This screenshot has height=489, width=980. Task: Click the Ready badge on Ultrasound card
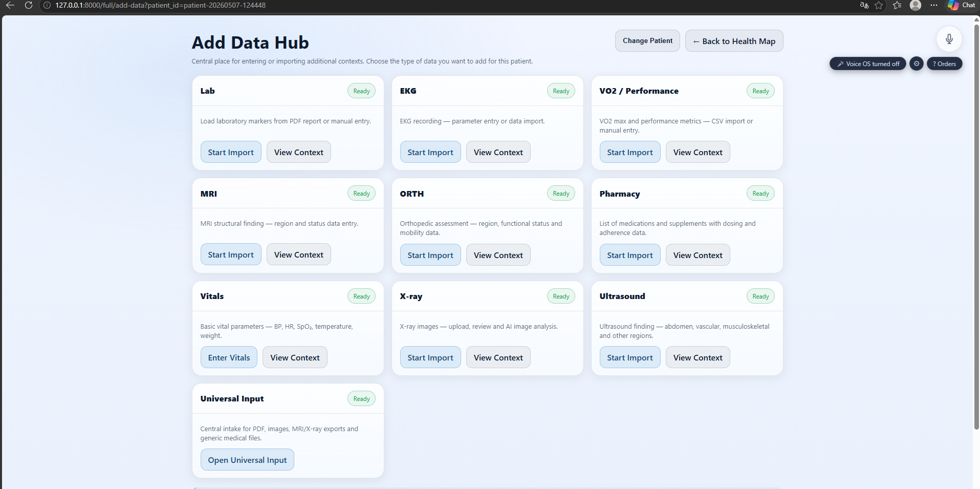point(760,296)
